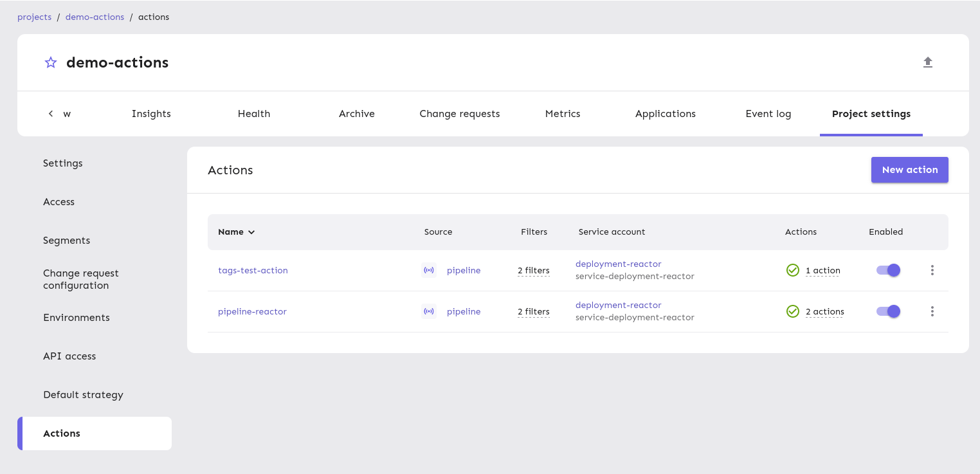Screen dimensions: 980x474
Task: Expand 2 filters for pipeline-reactor
Action: (x=533, y=311)
